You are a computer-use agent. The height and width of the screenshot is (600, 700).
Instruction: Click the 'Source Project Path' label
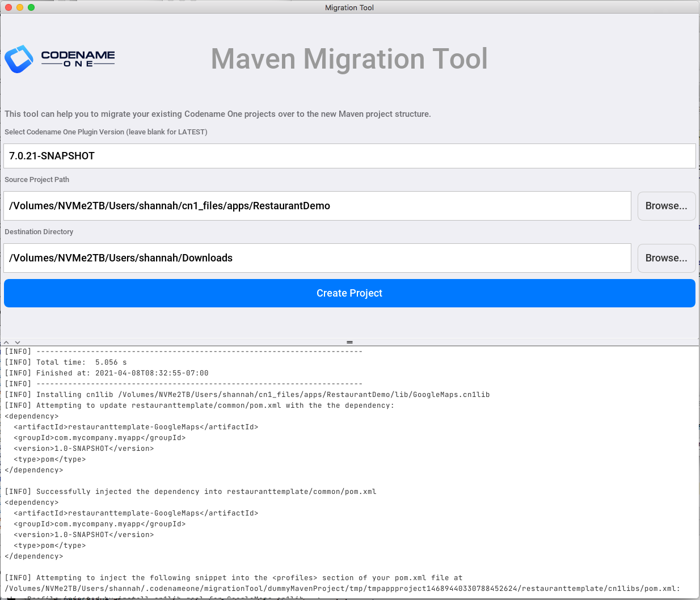point(37,180)
